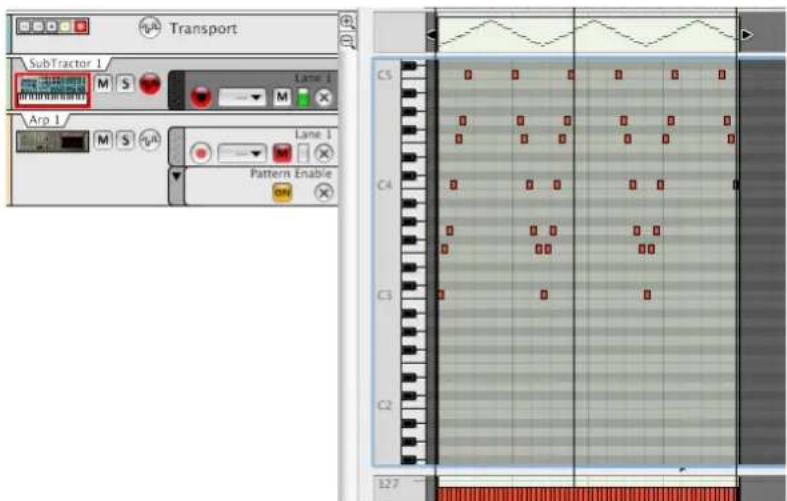Select the first C3 note in the clip
Viewport: 787px width, 501px height.
[x=441, y=295]
